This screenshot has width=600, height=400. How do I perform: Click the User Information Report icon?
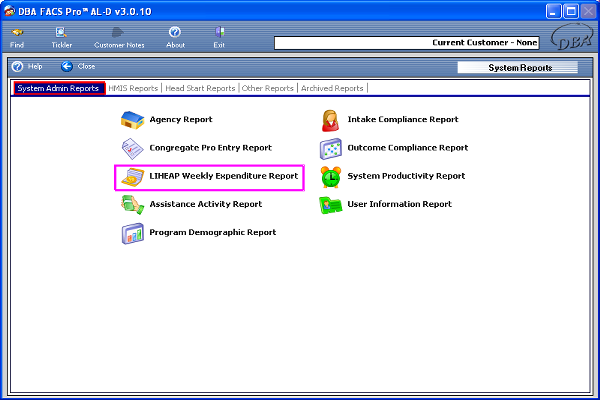click(x=331, y=205)
